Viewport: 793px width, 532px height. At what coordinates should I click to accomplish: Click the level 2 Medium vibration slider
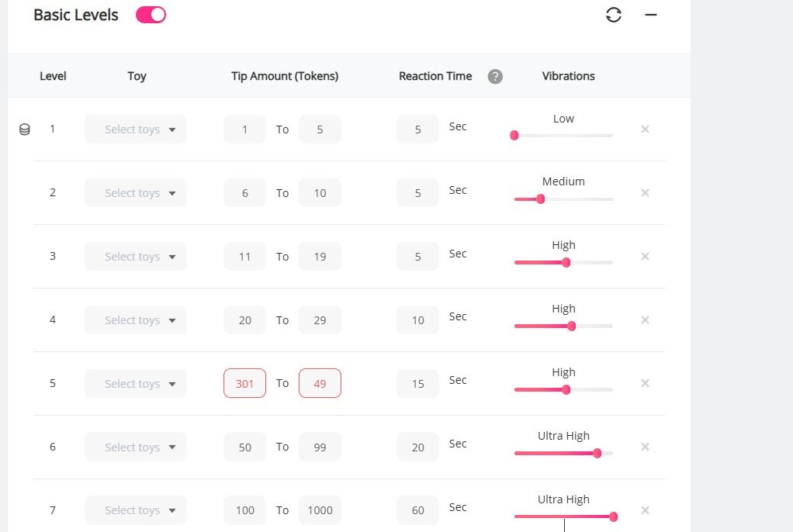point(541,199)
